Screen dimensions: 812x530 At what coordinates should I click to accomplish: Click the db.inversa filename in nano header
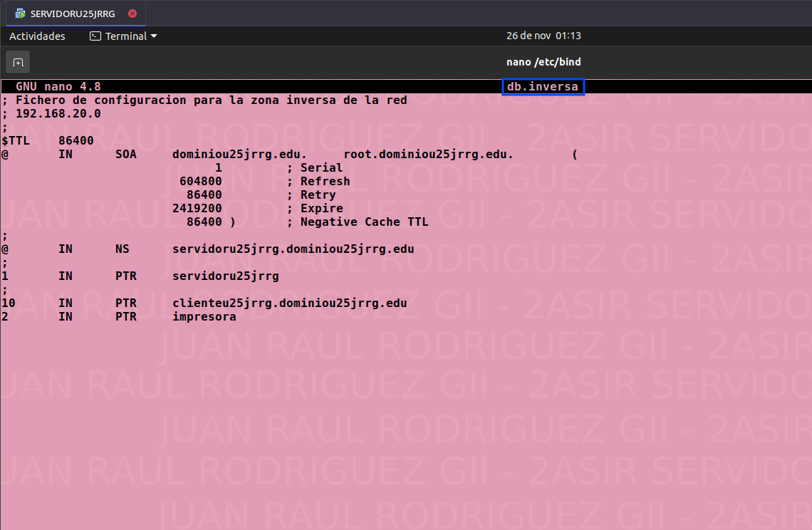[x=543, y=86]
